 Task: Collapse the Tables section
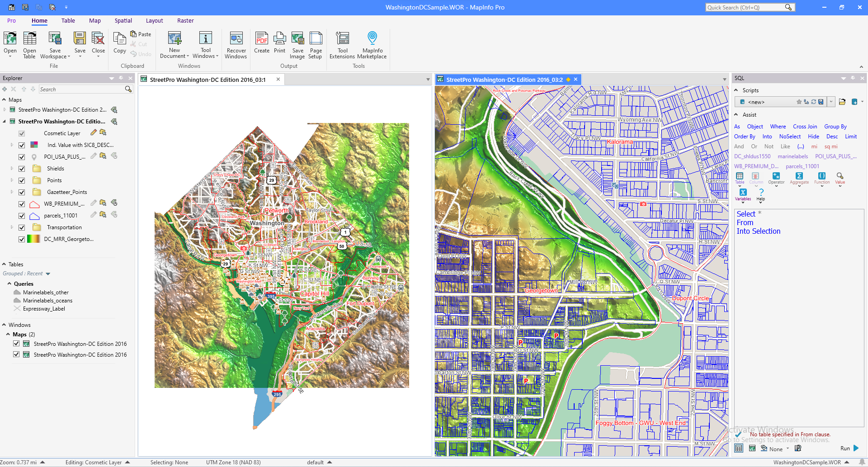(4, 264)
